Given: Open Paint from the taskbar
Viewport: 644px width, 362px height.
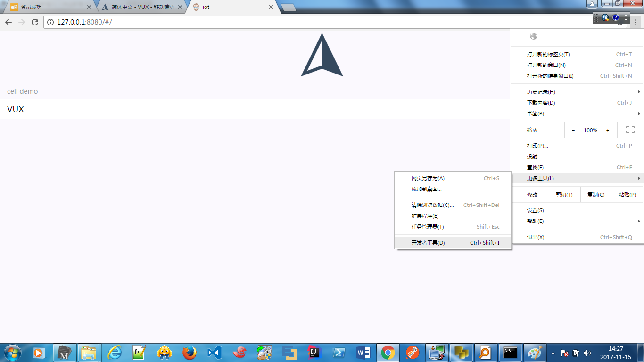Looking at the screenshot, I should pyautogui.click(x=535, y=353).
